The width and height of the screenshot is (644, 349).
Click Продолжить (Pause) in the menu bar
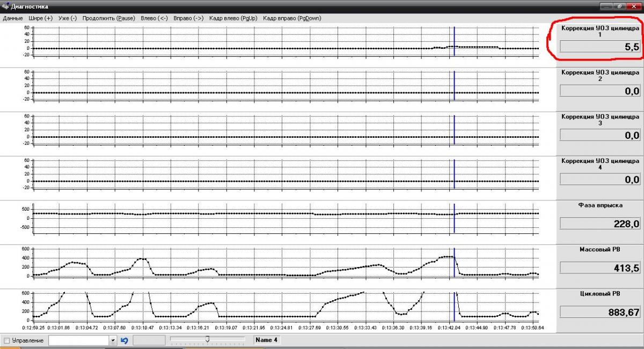(109, 18)
